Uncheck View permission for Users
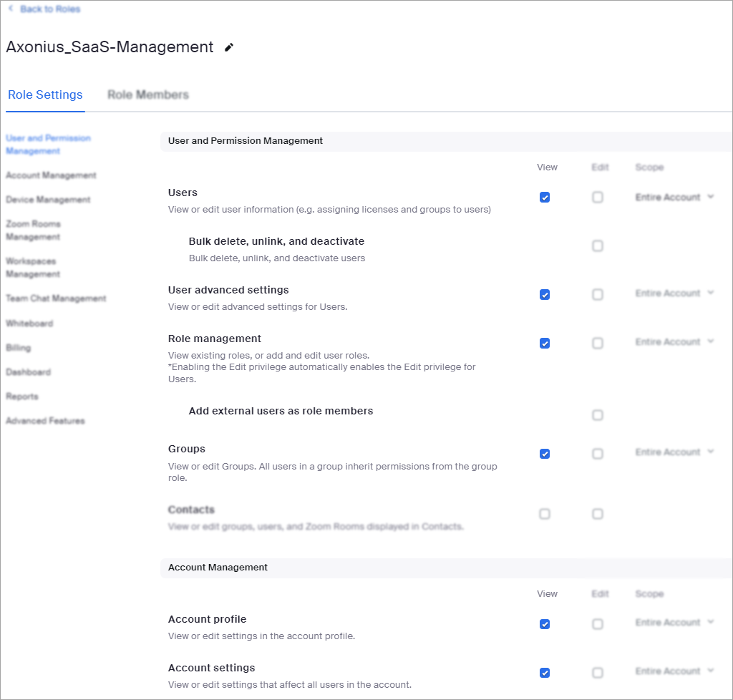733x700 pixels. [545, 198]
